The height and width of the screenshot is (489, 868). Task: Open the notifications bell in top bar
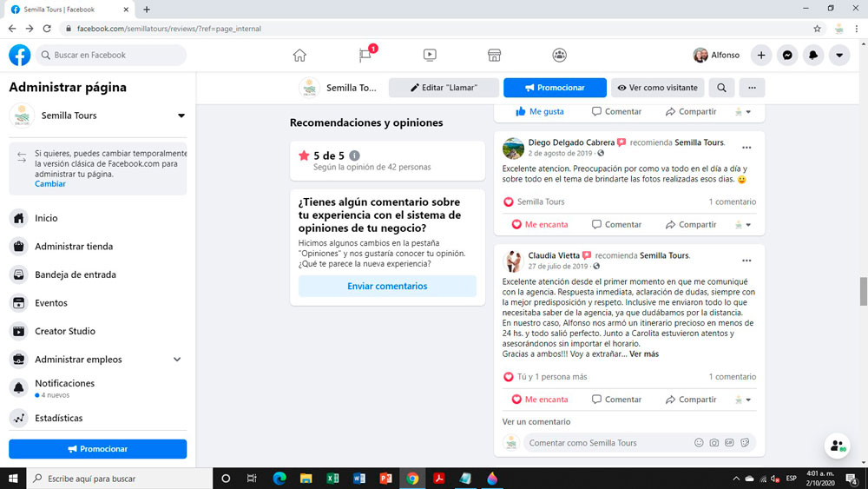[x=813, y=55]
